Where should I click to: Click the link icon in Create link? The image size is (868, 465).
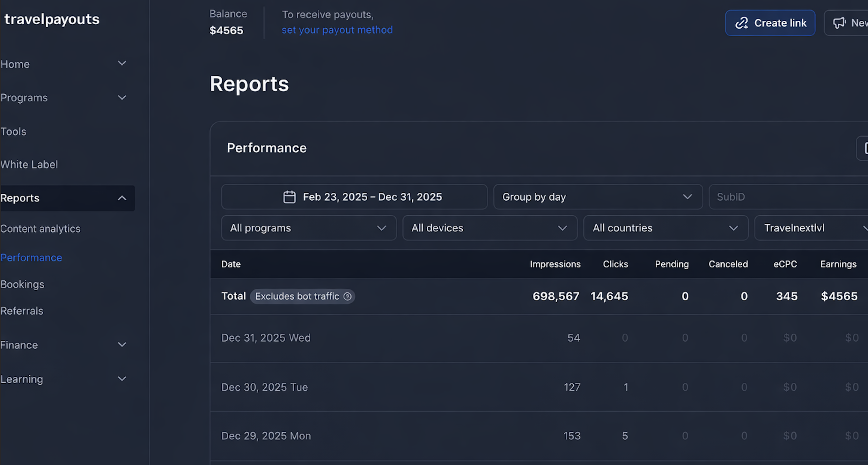742,23
